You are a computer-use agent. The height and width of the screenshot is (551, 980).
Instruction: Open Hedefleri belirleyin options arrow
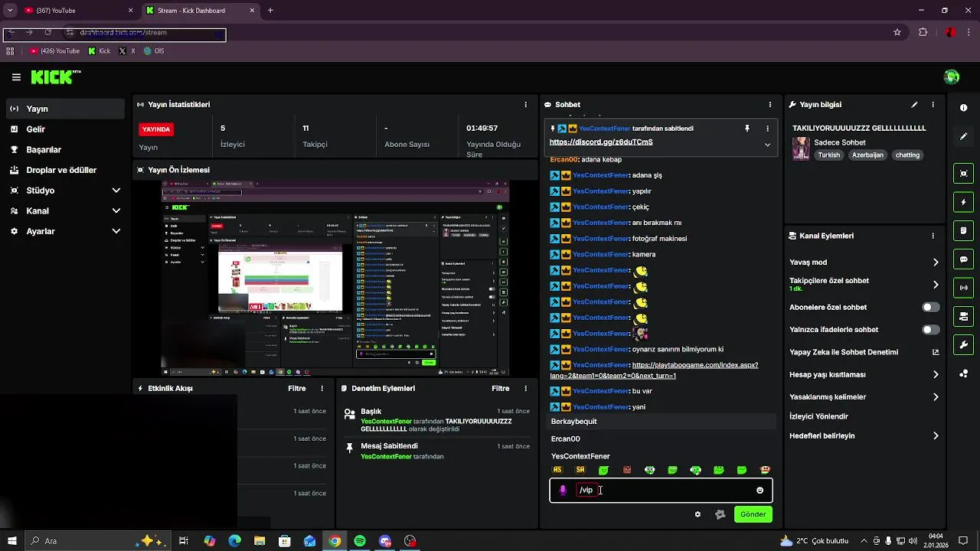(936, 436)
